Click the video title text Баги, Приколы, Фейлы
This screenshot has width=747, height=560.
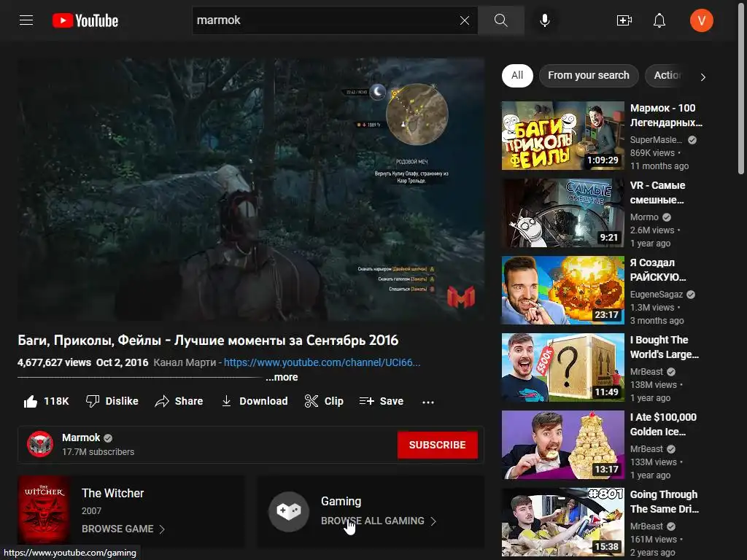point(208,341)
